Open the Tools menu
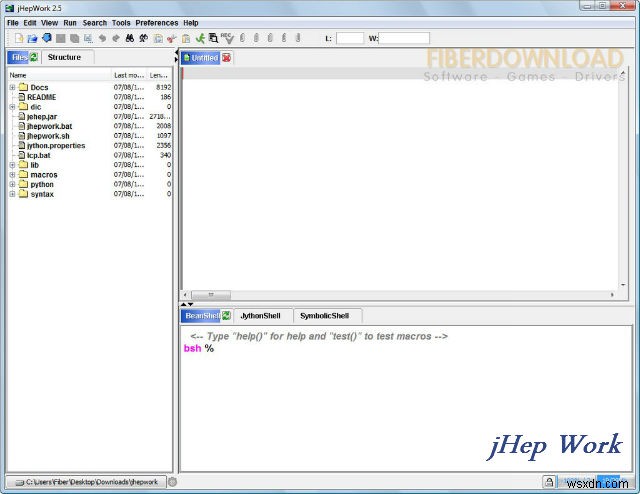 click(x=121, y=23)
